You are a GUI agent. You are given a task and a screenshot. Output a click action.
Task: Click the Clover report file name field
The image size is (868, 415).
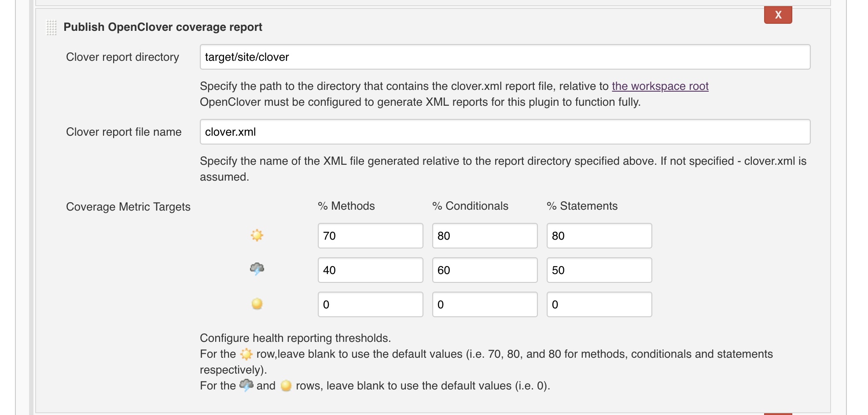click(504, 132)
